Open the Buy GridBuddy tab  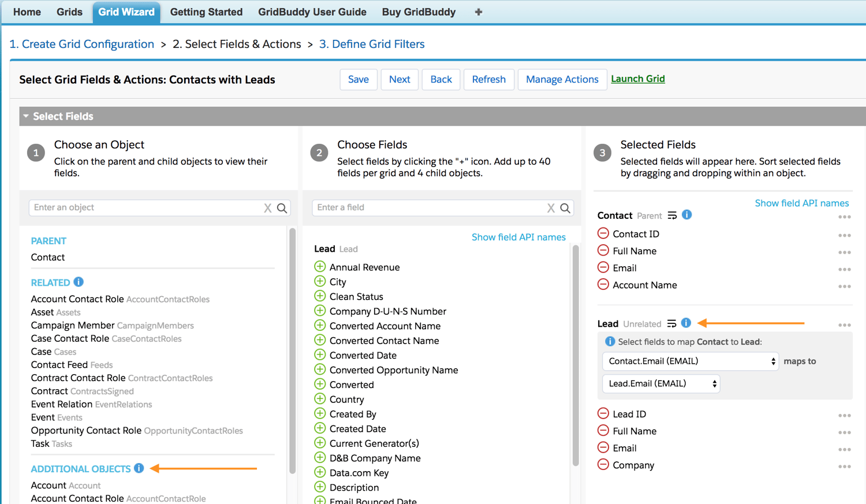click(419, 12)
